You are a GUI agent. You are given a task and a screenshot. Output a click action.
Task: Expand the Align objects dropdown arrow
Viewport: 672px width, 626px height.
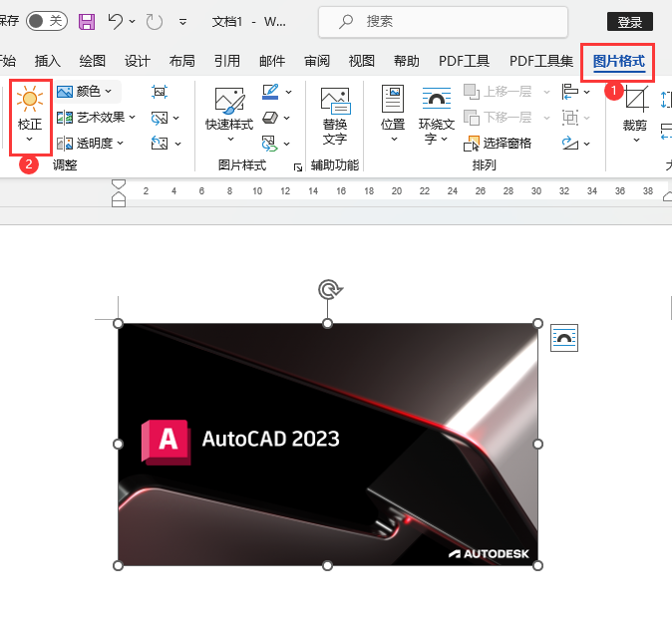[586, 92]
